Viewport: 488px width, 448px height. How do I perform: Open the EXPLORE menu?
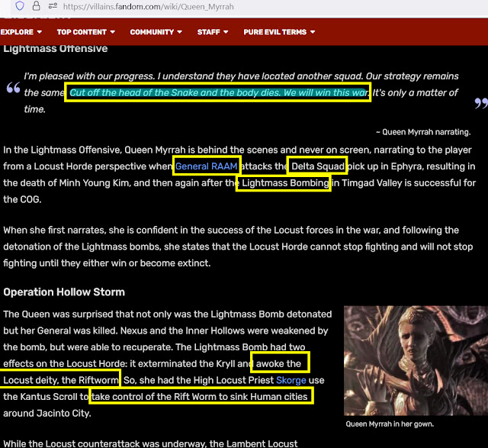tap(21, 32)
